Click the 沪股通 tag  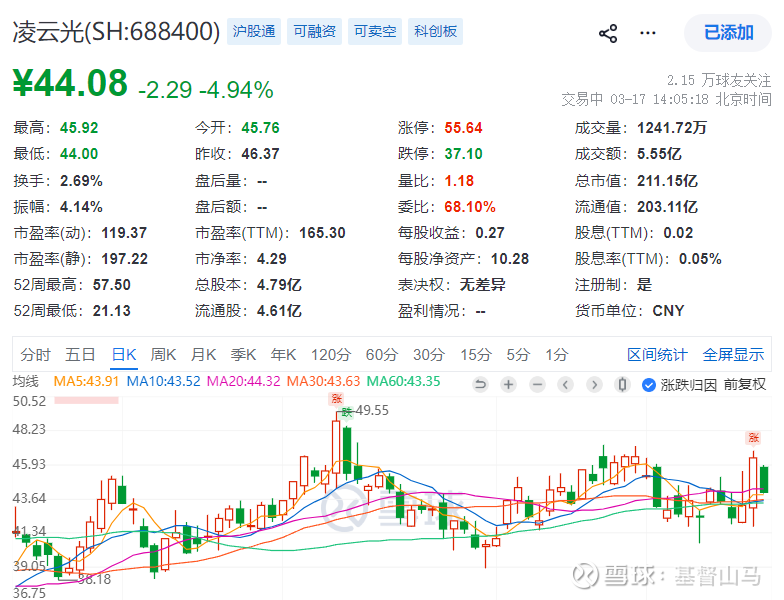tap(254, 32)
